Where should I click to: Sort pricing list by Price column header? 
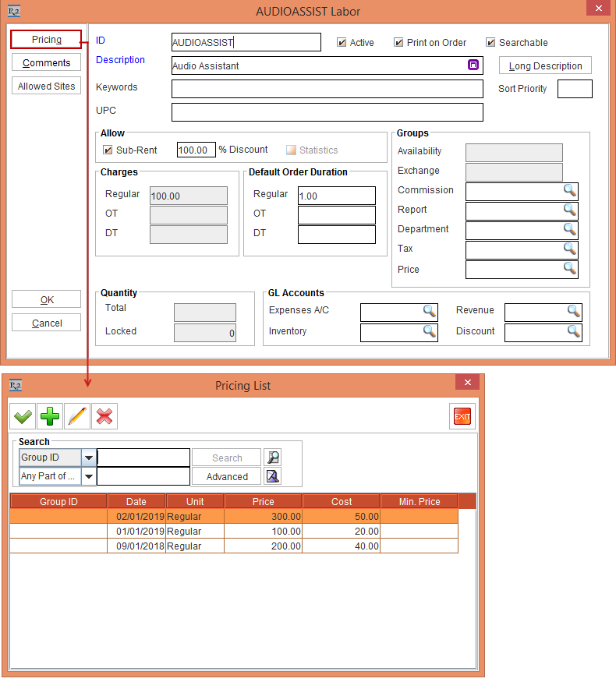263,502
